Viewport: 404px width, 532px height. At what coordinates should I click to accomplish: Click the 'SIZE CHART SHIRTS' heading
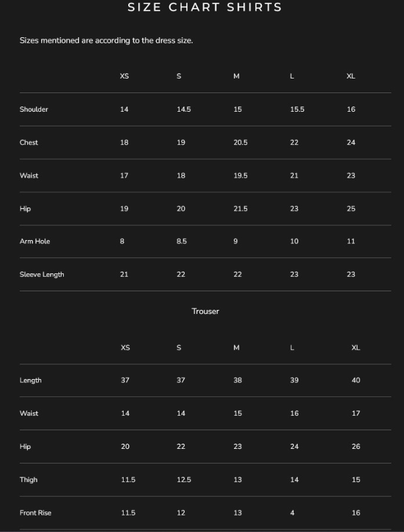point(205,7)
